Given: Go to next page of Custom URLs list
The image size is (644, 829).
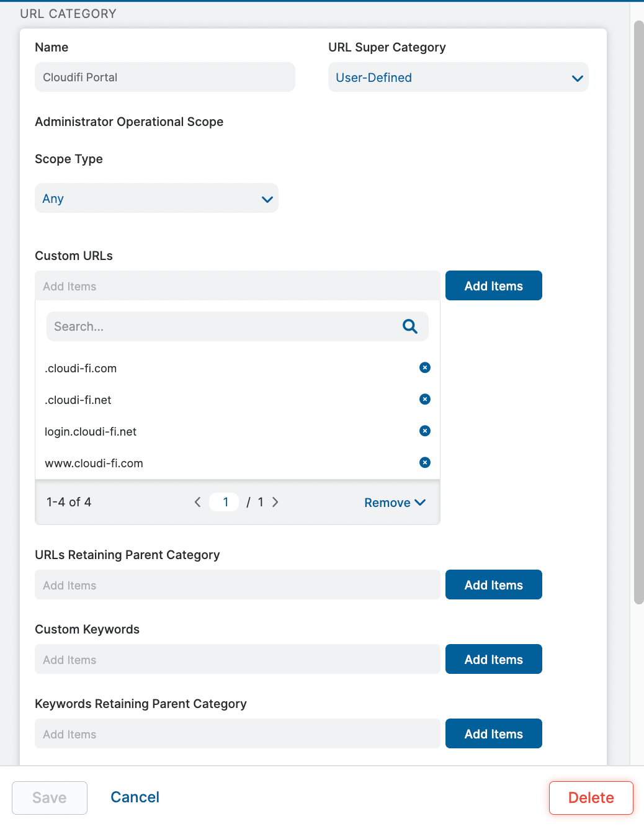Looking at the screenshot, I should point(275,502).
